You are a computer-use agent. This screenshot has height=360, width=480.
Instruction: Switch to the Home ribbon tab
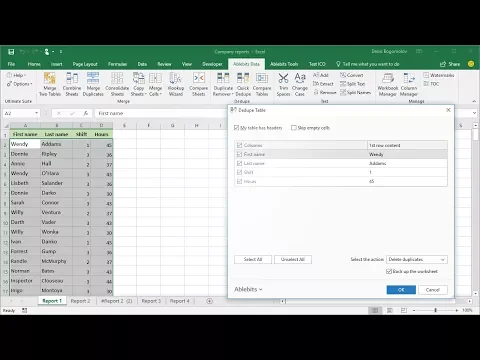(x=34, y=64)
